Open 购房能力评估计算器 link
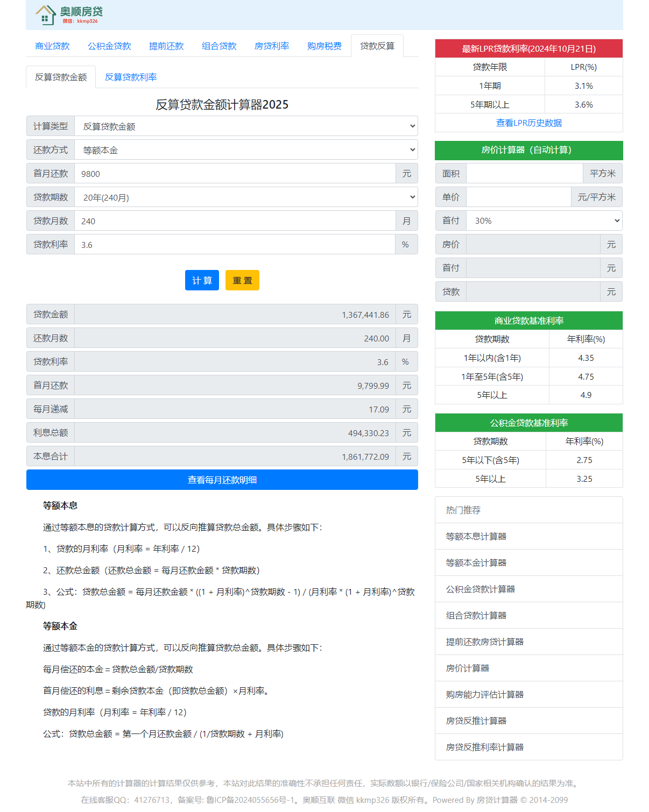The width and height of the screenshot is (649, 812). tap(484, 695)
